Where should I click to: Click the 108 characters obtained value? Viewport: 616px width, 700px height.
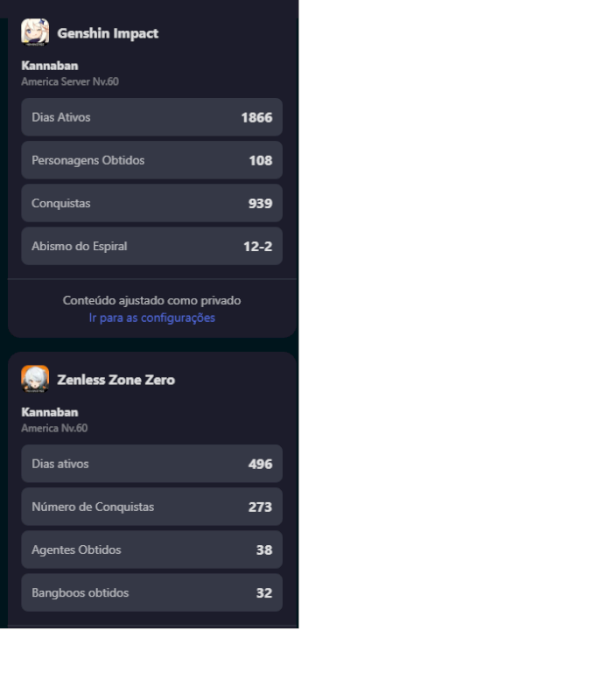pos(260,161)
